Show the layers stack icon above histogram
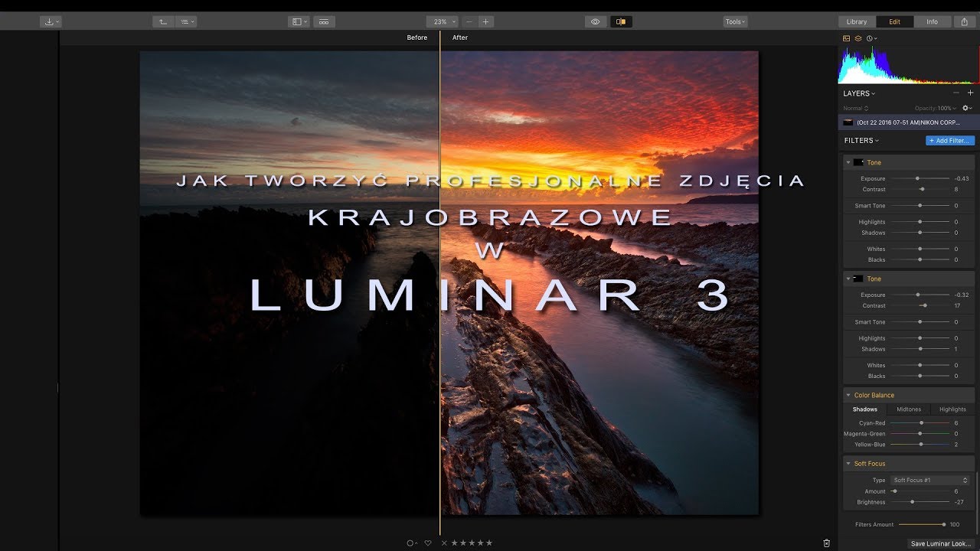 858,38
